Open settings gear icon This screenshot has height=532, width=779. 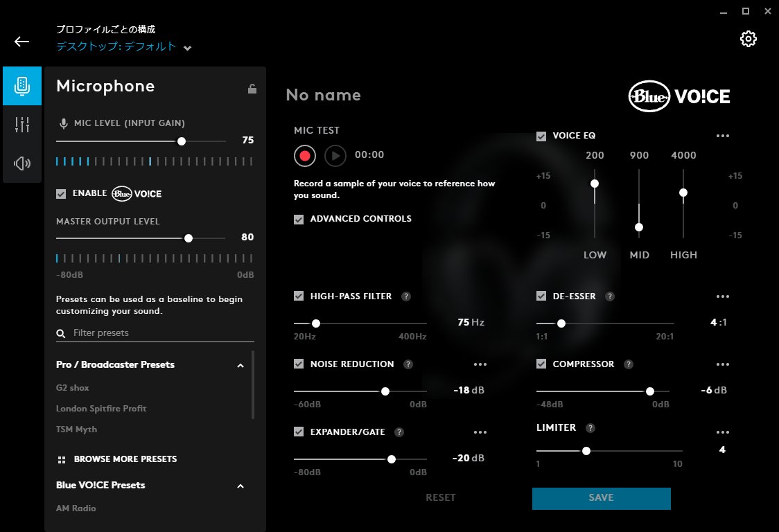(749, 39)
